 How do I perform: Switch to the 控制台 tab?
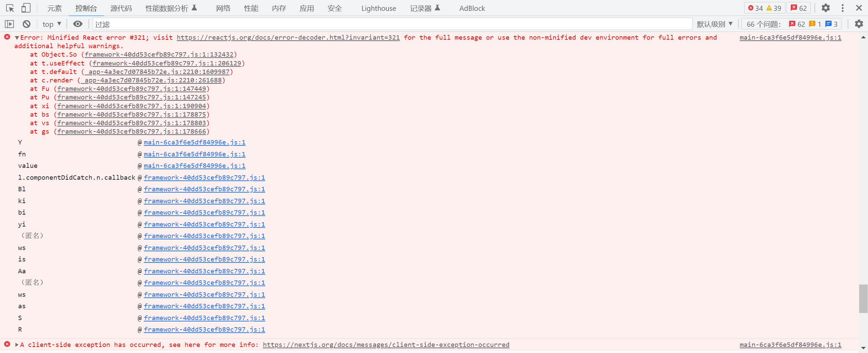coord(86,8)
